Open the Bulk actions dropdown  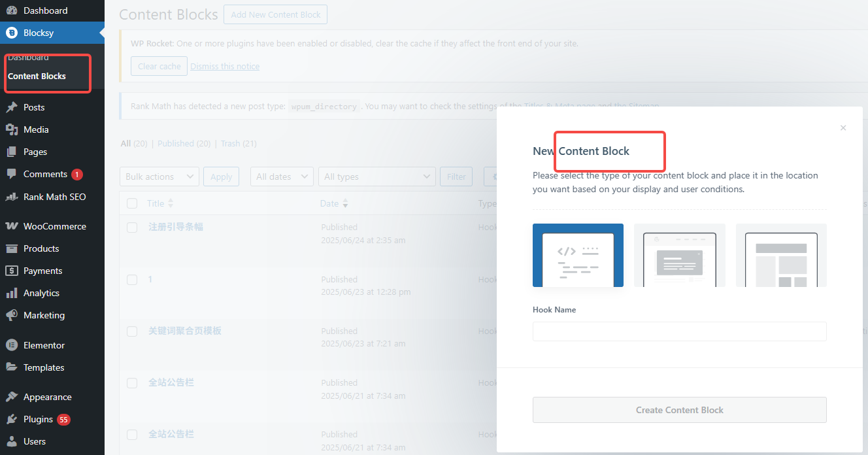point(159,177)
